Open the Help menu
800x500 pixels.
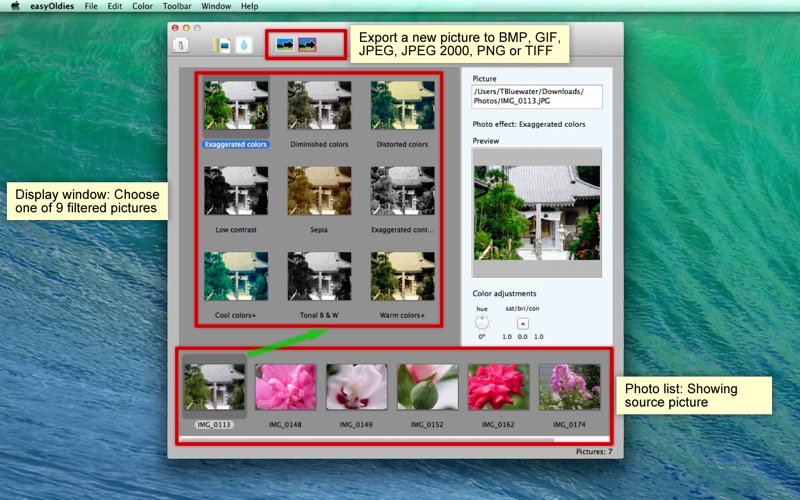[249, 6]
